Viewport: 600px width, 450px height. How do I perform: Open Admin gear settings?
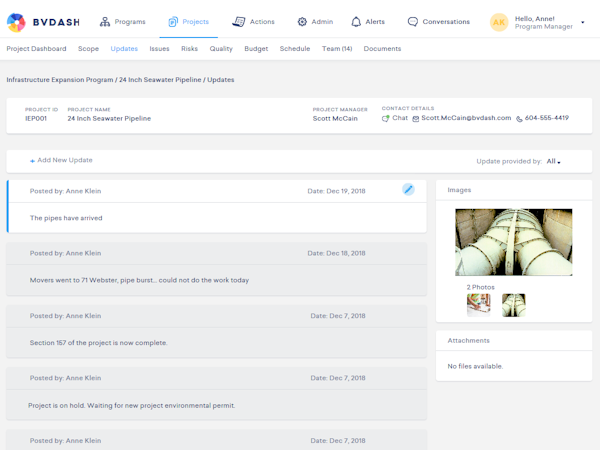pos(302,22)
